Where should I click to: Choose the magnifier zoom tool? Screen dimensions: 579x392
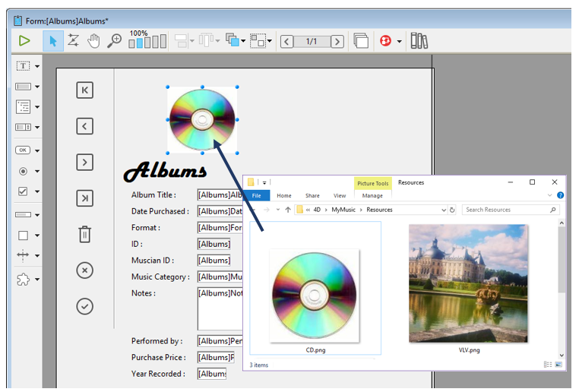coord(114,41)
